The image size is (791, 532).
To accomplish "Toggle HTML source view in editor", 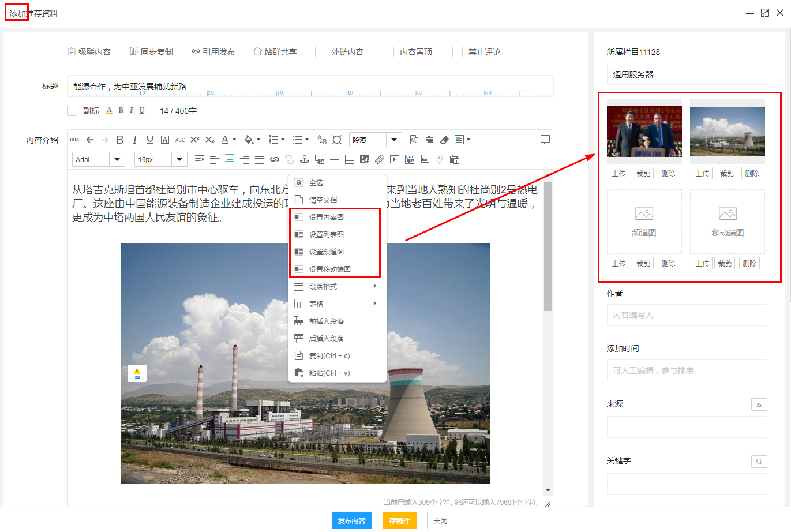I will point(75,140).
